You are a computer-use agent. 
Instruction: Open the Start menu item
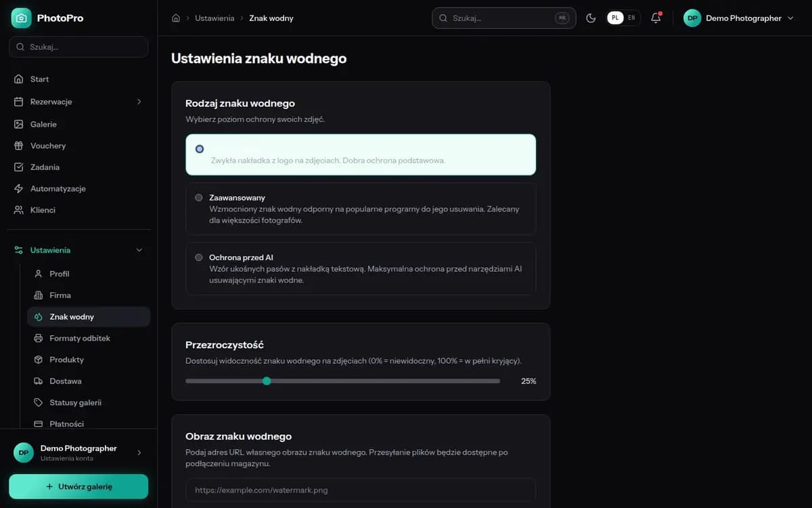tap(78, 79)
